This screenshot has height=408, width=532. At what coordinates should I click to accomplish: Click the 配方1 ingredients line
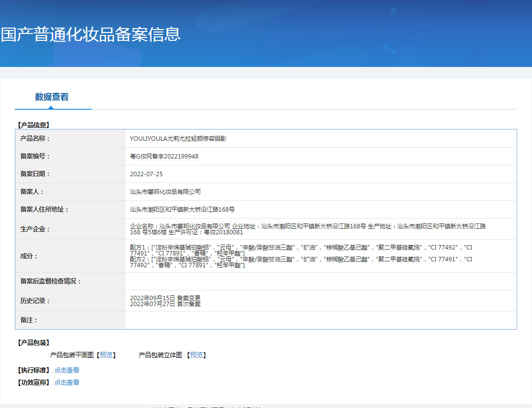pyautogui.click(x=301, y=251)
